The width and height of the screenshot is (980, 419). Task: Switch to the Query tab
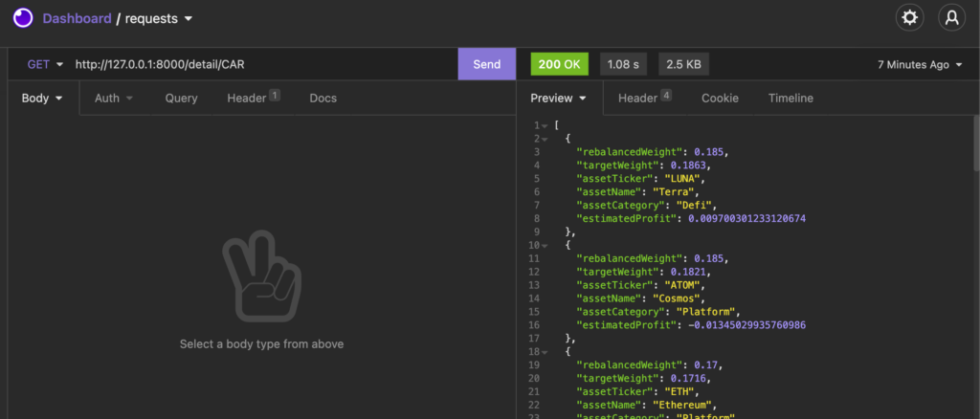tap(181, 98)
